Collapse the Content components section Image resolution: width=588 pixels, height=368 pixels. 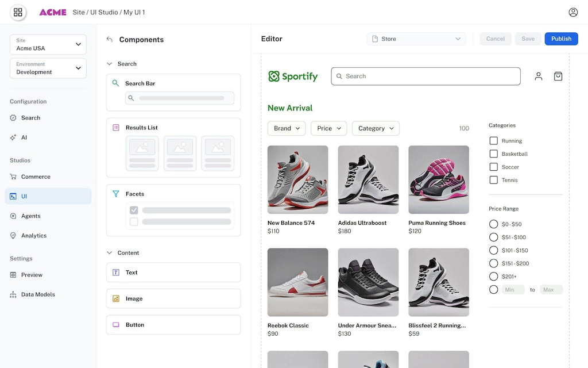tap(110, 253)
